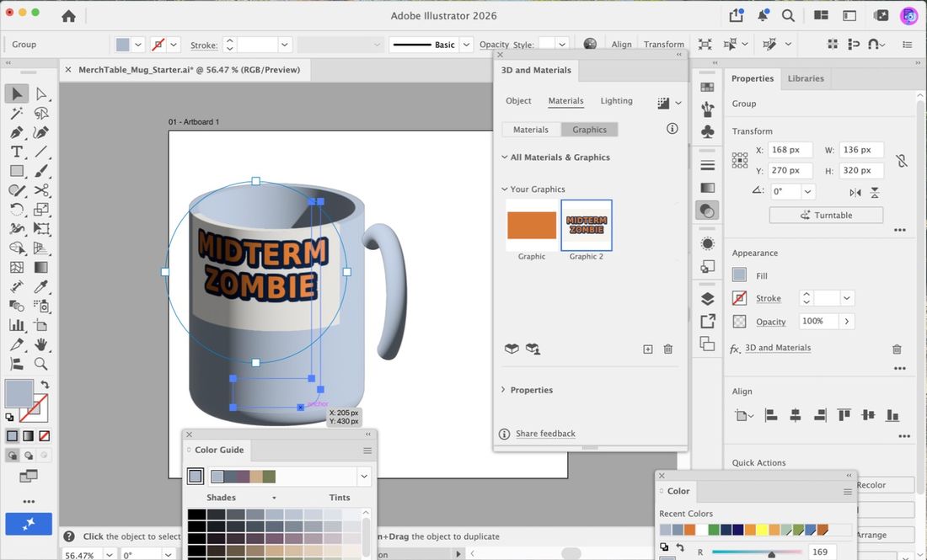Screen dimensions: 927x560
Task: Pick the Magic Wand tool
Action: click(x=17, y=113)
